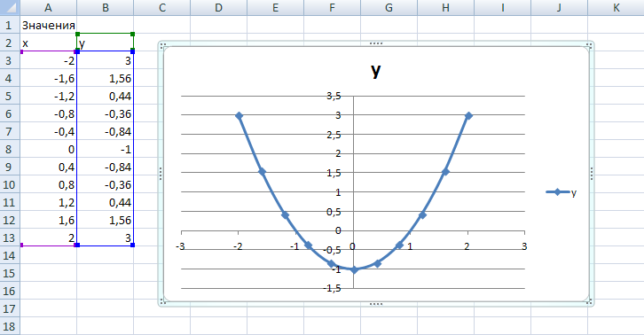Screen dimensions: 644x335
Task: Select horizontal axis label -2
Action: 238,246
